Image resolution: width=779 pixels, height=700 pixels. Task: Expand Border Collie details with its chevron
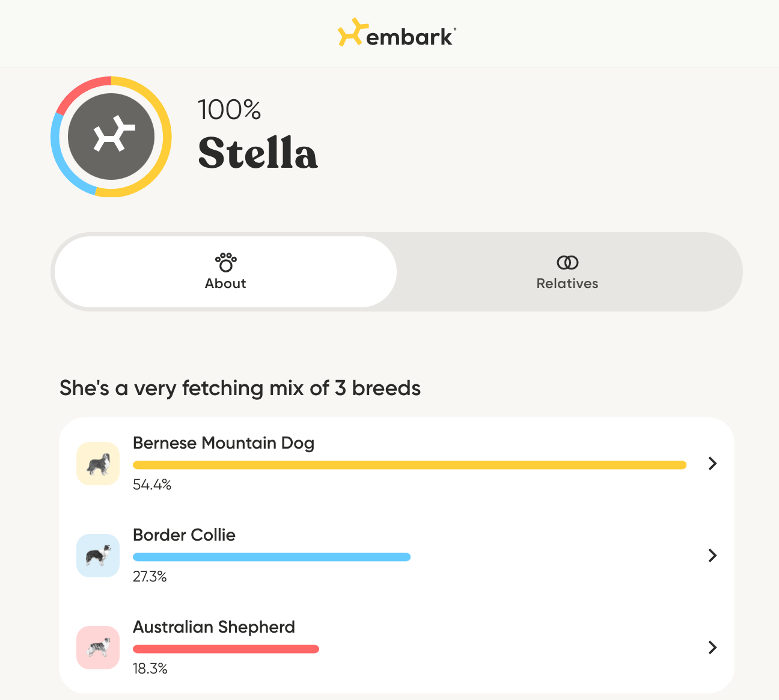[x=712, y=556]
